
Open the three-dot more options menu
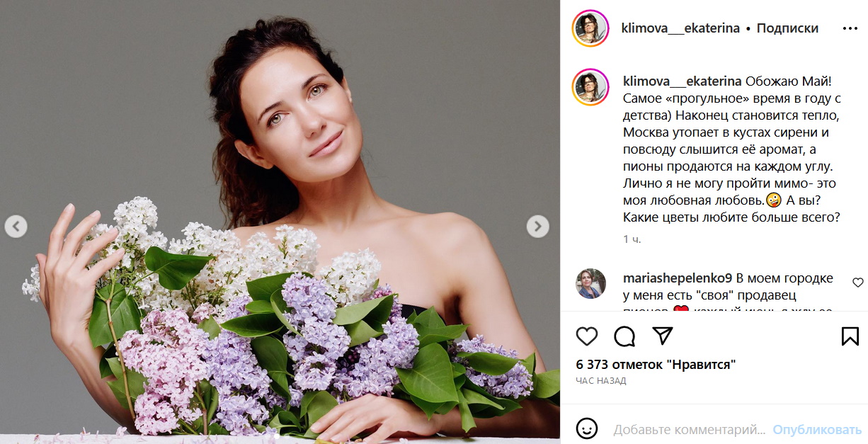(x=850, y=29)
